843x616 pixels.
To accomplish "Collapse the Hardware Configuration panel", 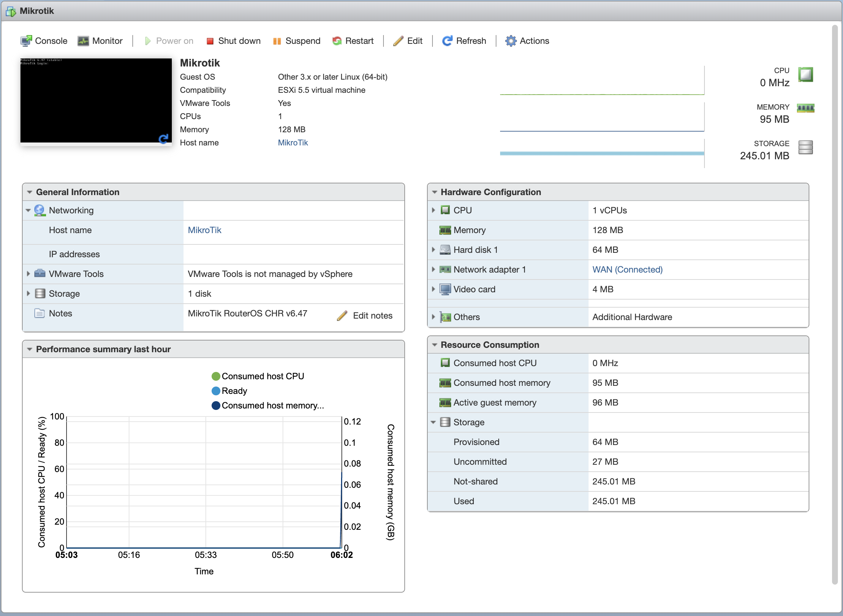I will (434, 192).
